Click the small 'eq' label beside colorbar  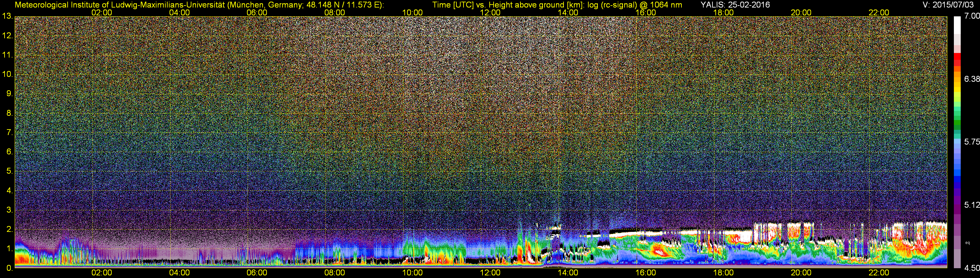point(968,243)
